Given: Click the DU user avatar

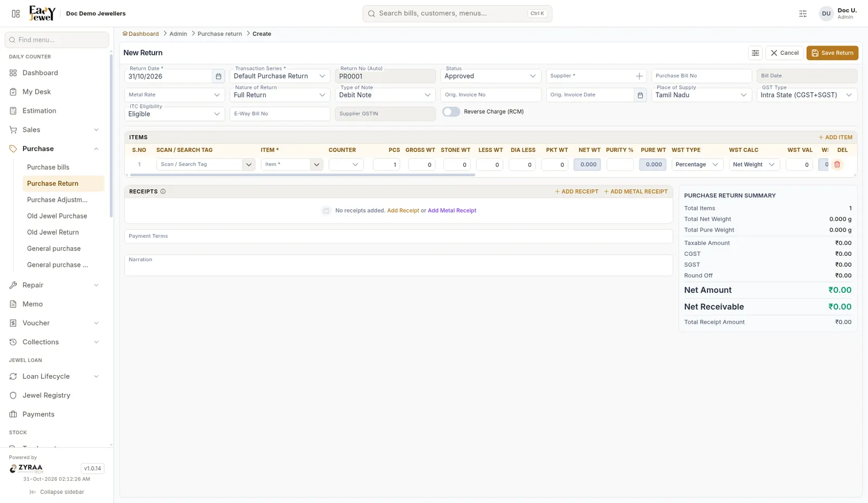Looking at the screenshot, I should click(826, 14).
